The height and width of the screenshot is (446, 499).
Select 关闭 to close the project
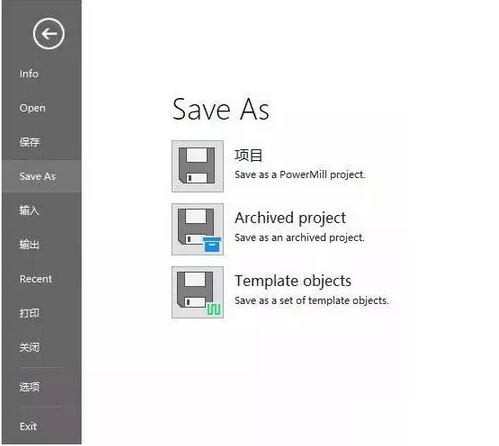click(x=29, y=347)
